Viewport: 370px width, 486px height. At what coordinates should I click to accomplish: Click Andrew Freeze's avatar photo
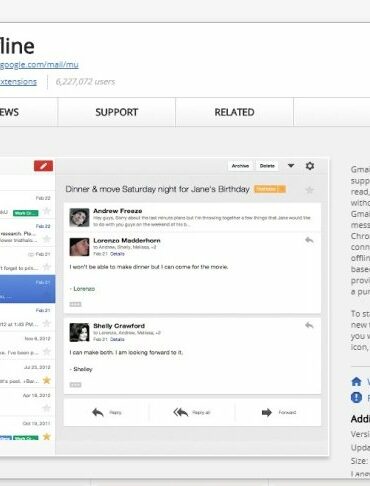tap(79, 217)
